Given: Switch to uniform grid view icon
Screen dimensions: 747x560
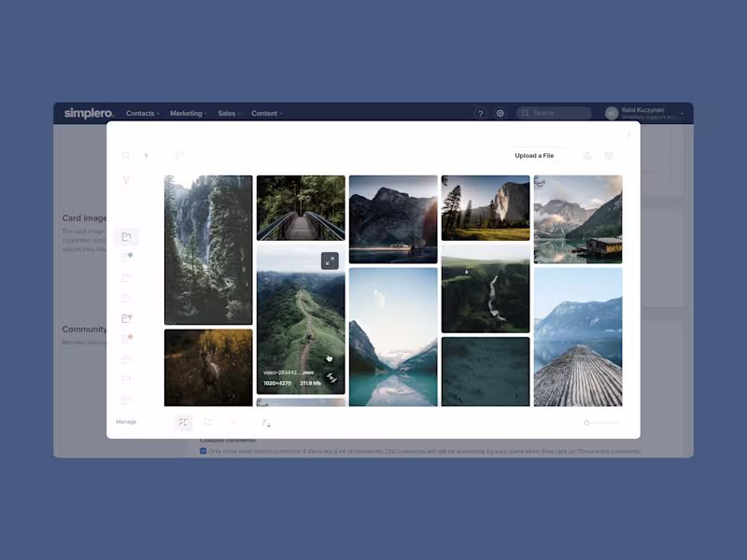Looking at the screenshot, I should 207,423.
